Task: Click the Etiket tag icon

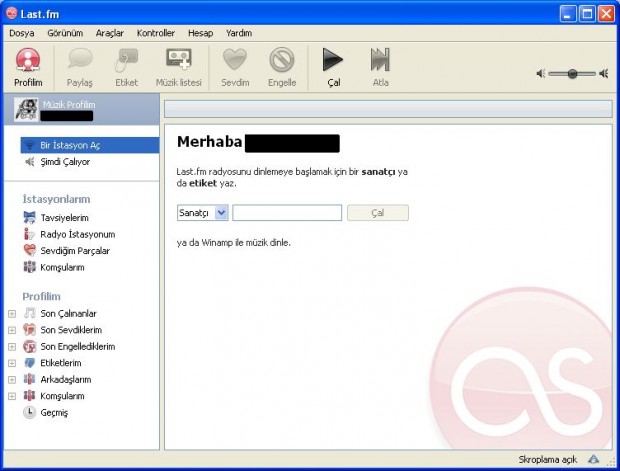Action: [127, 60]
